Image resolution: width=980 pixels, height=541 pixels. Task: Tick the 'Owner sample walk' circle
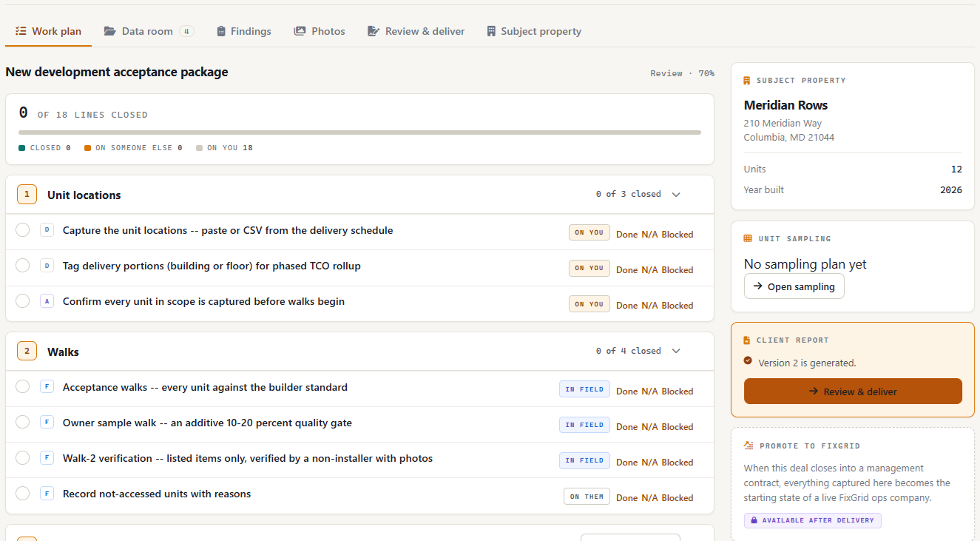22,423
